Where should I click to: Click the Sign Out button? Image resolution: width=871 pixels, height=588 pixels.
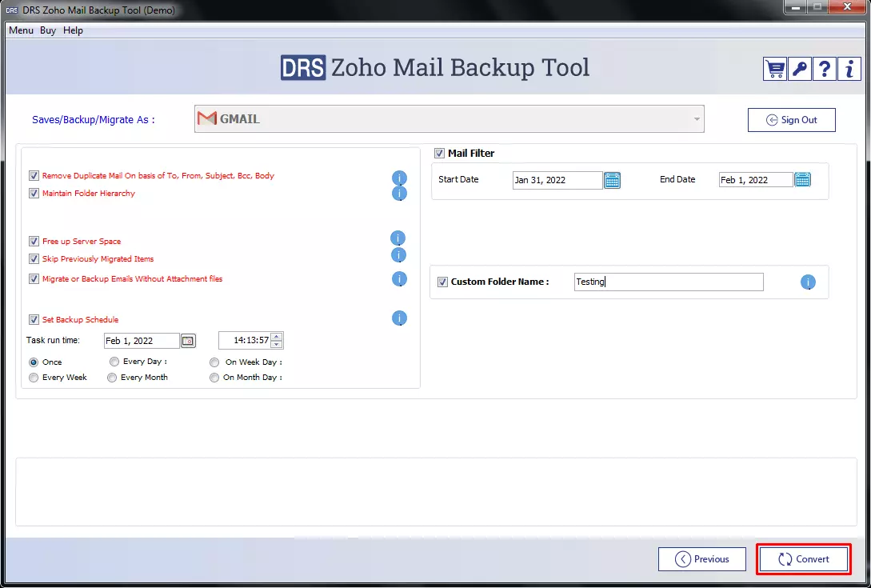coord(792,120)
